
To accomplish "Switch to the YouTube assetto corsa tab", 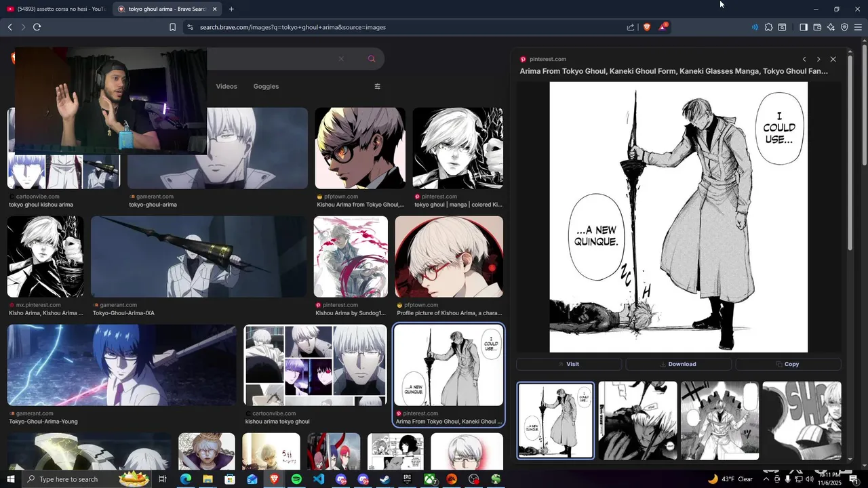I will pos(56,9).
